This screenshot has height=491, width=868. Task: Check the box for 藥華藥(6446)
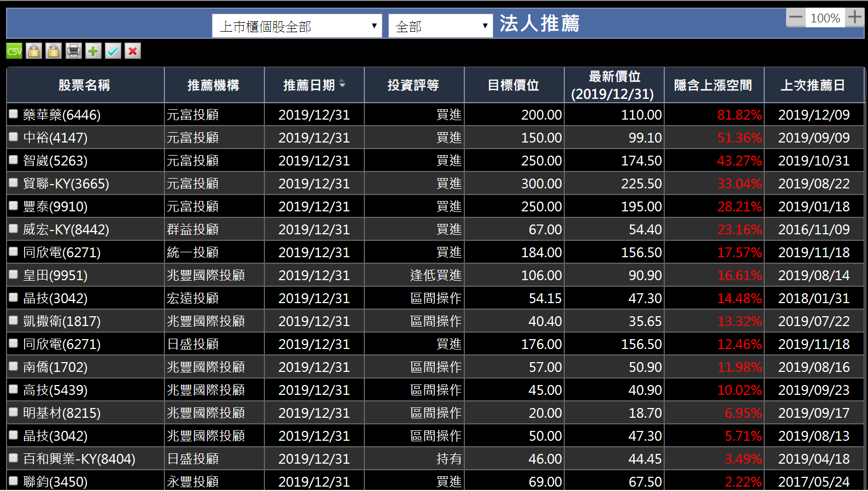click(x=14, y=114)
